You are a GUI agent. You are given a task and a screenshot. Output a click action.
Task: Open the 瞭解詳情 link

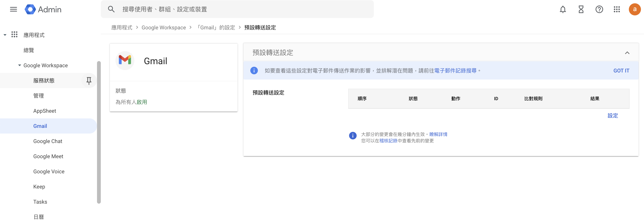(438, 134)
